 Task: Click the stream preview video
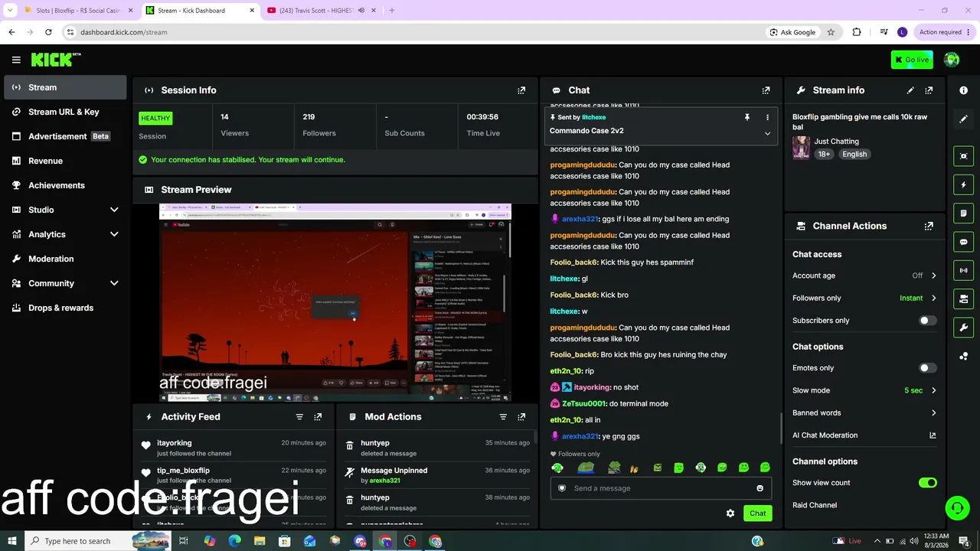pos(335,303)
